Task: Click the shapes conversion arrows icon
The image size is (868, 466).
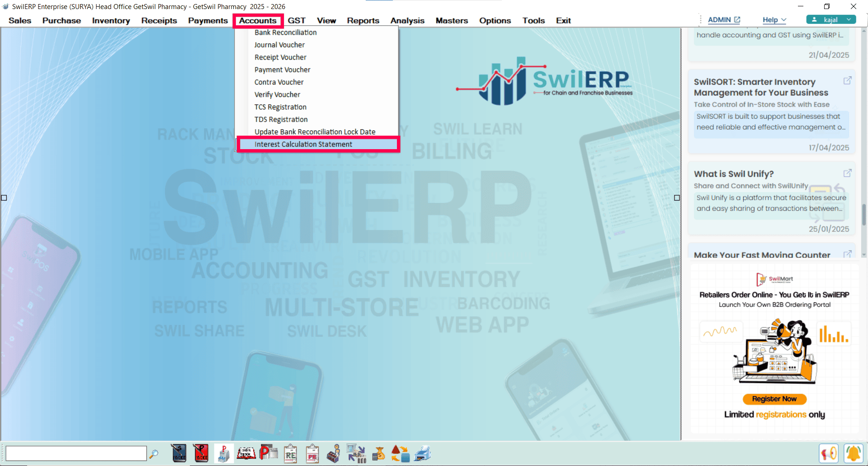Action: 400,453
